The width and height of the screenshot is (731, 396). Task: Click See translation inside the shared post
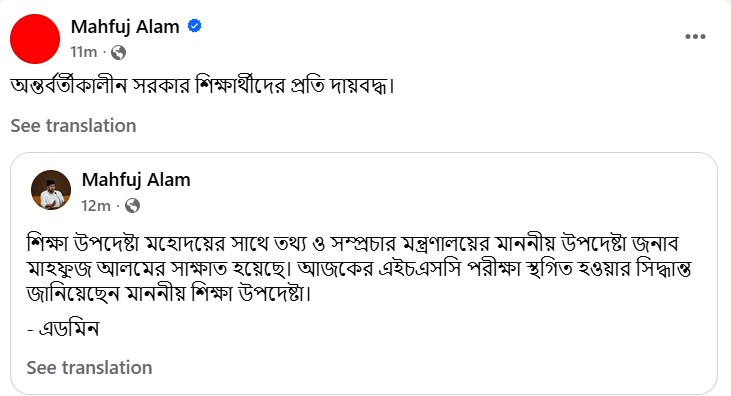[x=90, y=368]
